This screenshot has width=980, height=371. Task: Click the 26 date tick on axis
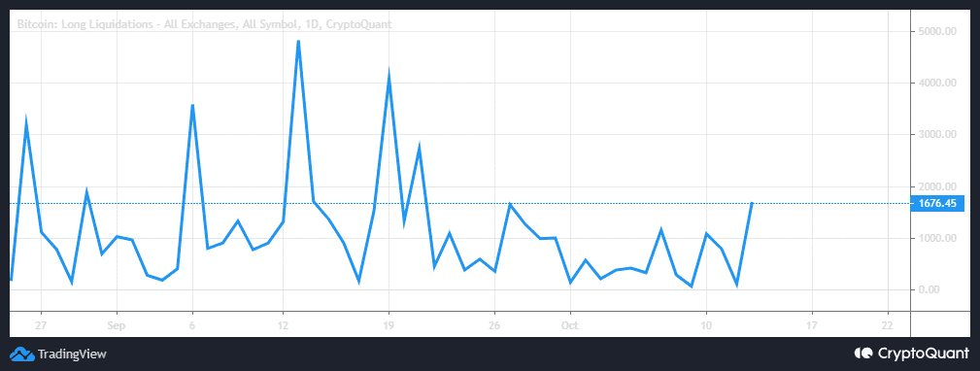pos(495,325)
